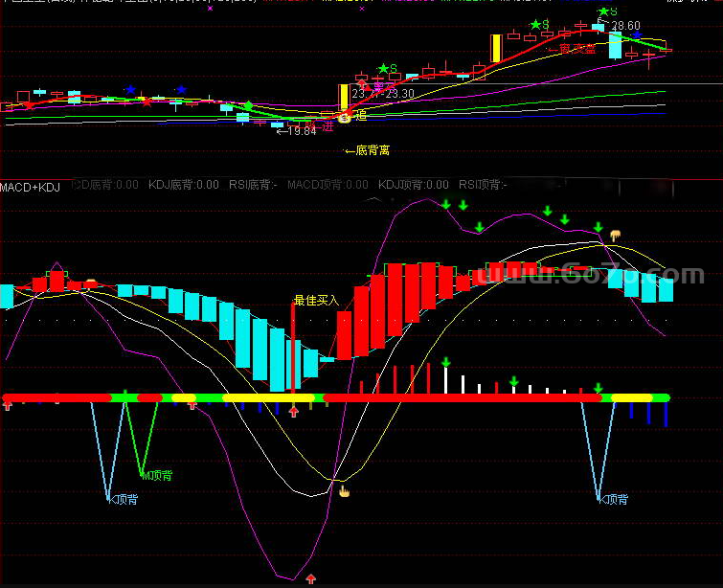This screenshot has height=588, width=723.
Task: Click the yellow 最佳买入 signal label
Action: (x=316, y=301)
